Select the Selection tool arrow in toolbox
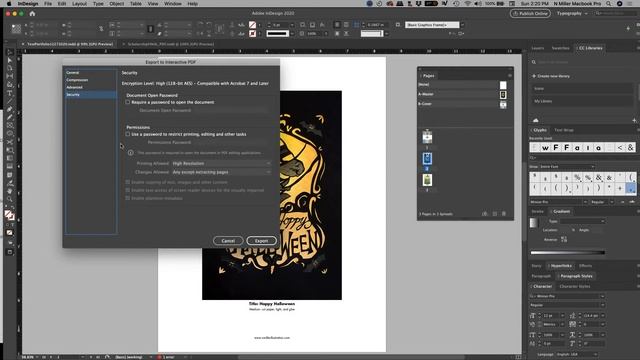This screenshot has height=360, width=640. coord(10,52)
